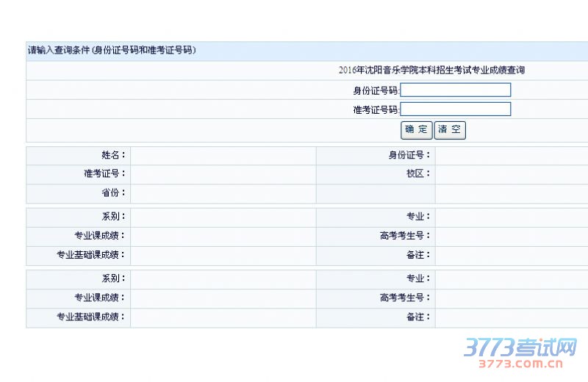The width and height of the screenshot is (588, 382).
Task: Click the 2016年沈阳音乐学院 query title text
Action: pyautogui.click(x=431, y=71)
